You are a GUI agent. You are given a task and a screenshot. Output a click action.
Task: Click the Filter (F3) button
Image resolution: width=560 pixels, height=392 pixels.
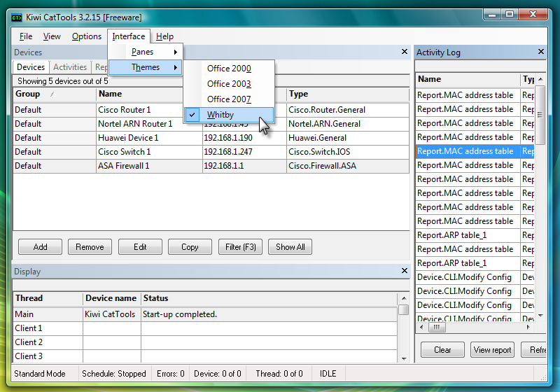240,247
